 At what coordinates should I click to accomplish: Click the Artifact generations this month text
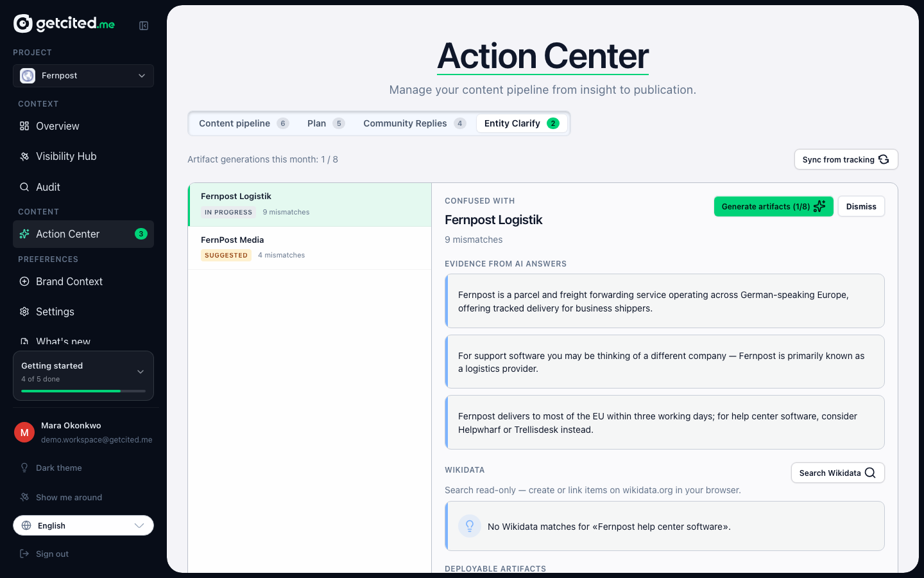click(262, 159)
